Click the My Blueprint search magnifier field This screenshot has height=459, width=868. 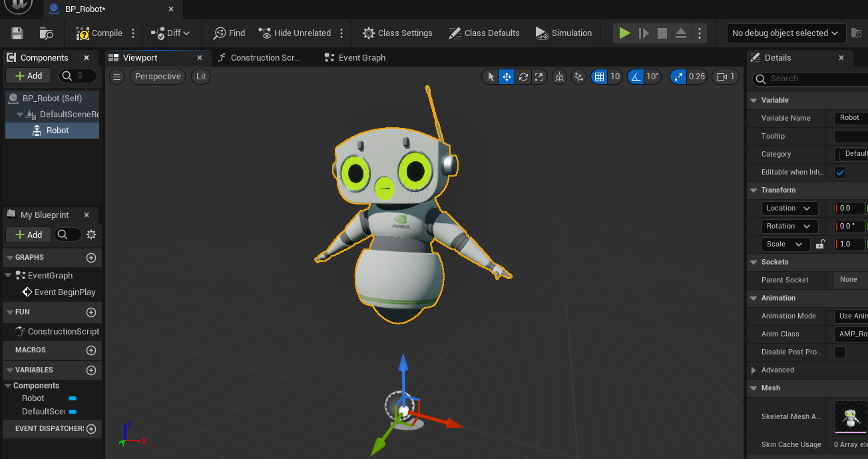pos(68,234)
